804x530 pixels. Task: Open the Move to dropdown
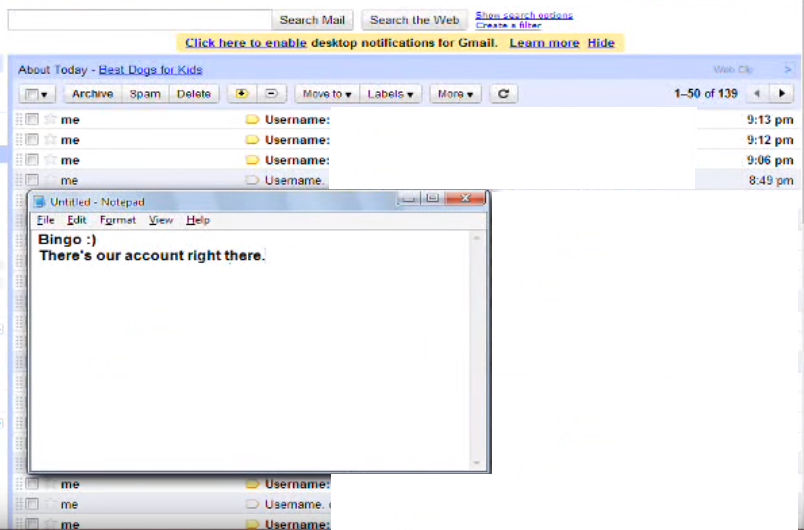pos(327,94)
